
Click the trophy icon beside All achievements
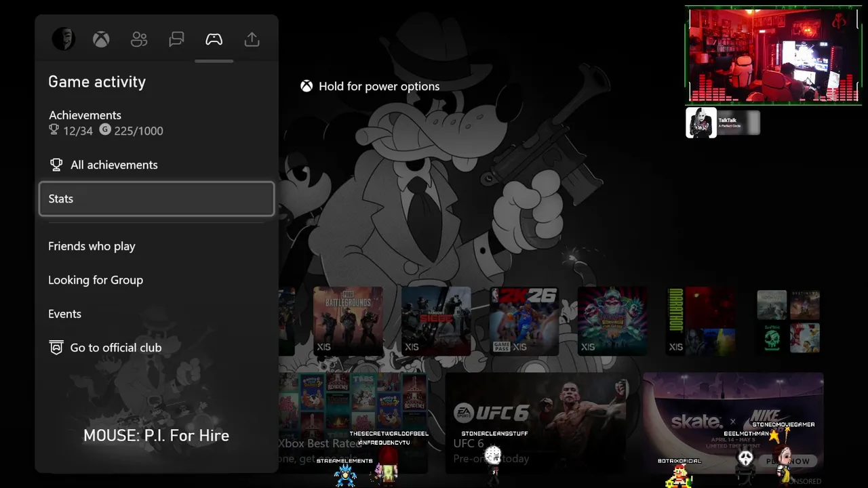tap(56, 165)
